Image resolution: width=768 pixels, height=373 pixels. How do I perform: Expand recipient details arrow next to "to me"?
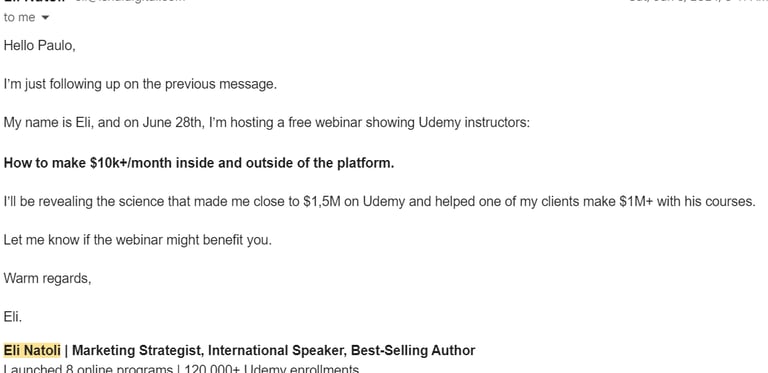coord(46,18)
